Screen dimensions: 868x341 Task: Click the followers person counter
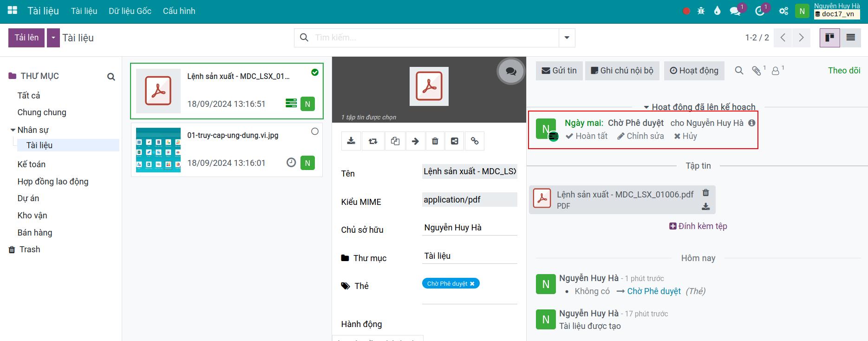pos(777,70)
